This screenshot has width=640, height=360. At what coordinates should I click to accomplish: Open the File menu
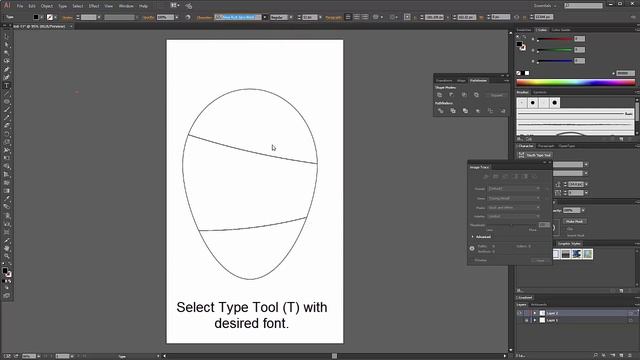pyautogui.click(x=20, y=6)
